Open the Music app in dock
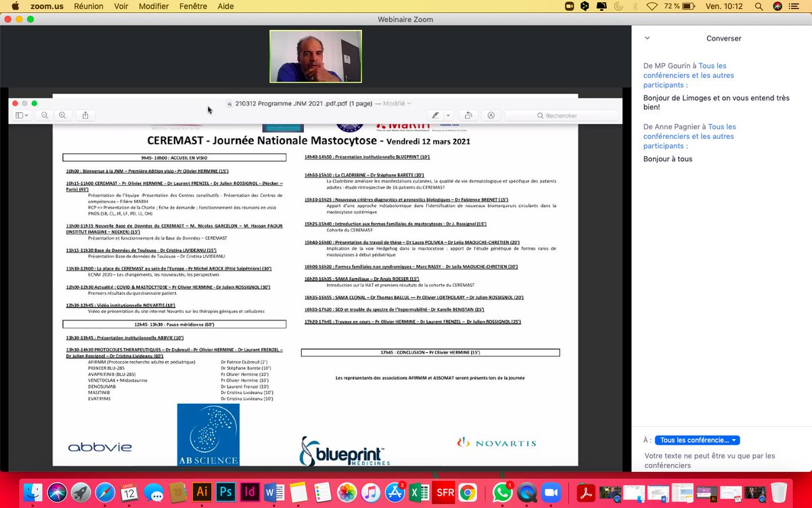 point(371,492)
